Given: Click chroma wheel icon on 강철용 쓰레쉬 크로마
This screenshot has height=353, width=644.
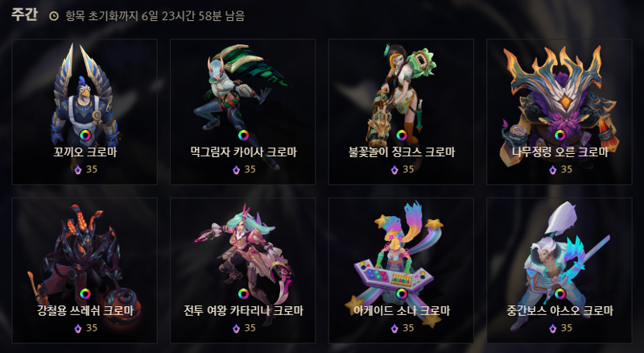Looking at the screenshot, I should (85, 293).
